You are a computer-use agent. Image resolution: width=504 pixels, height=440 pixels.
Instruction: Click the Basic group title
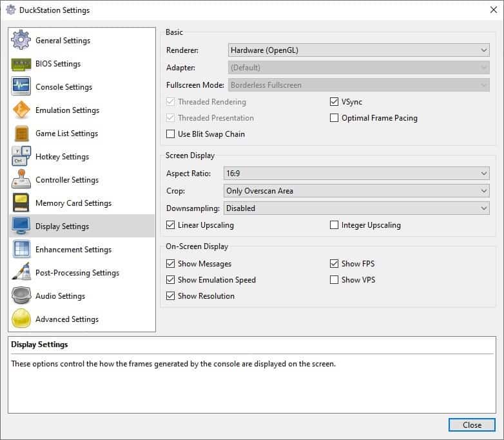click(174, 32)
